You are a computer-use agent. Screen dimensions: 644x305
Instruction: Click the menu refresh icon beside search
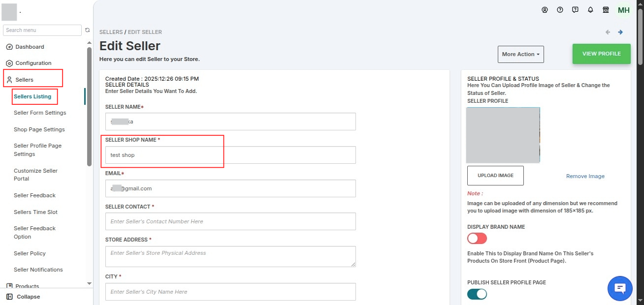[x=87, y=30]
